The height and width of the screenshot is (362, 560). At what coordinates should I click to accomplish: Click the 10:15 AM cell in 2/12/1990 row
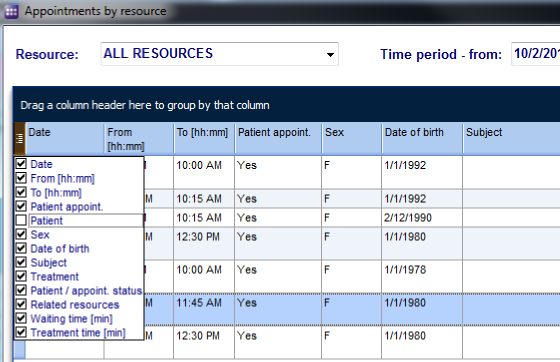point(204,218)
